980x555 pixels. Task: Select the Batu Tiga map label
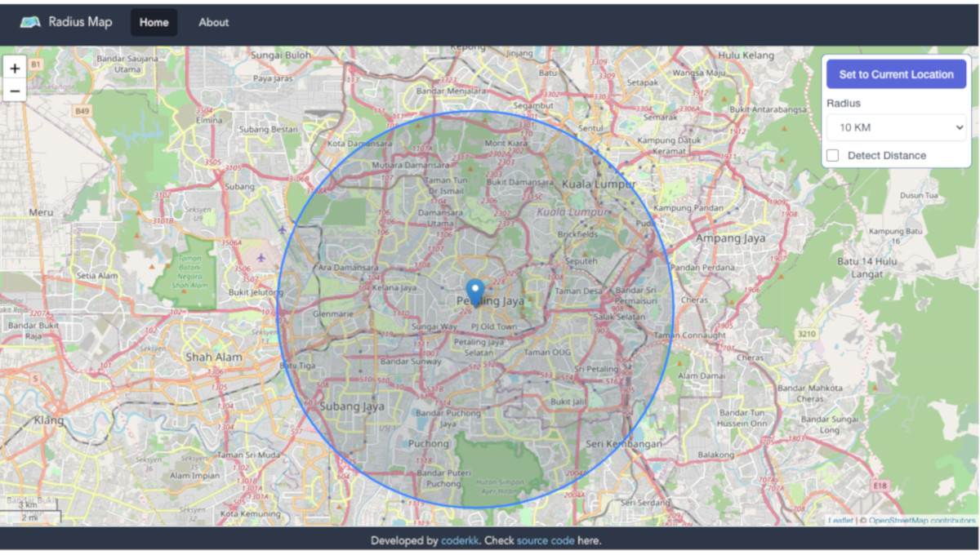(297, 366)
